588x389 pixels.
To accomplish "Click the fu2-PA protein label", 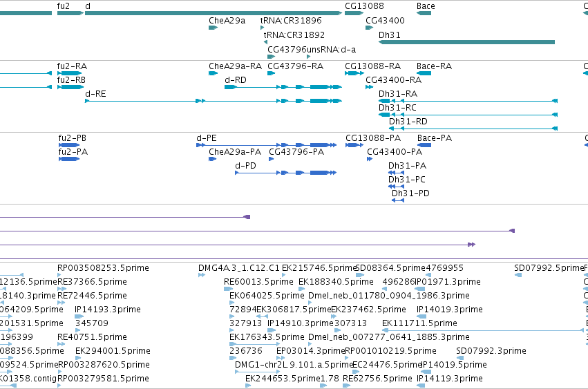I will pyautogui.click(x=73, y=152).
